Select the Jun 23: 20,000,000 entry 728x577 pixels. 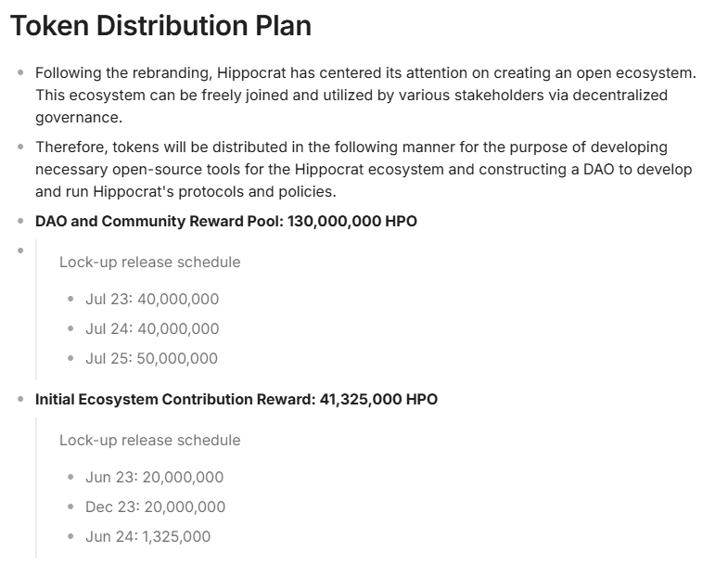tap(155, 478)
